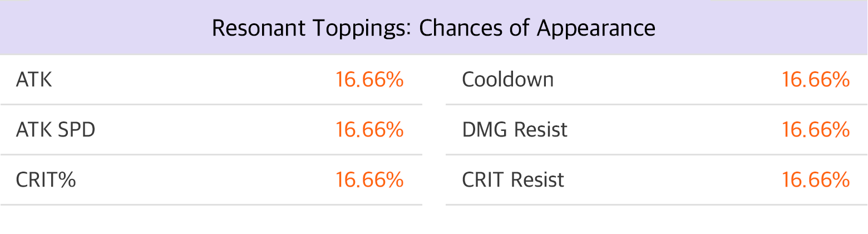
Task: Click the Cooldown stat label
Action: click(508, 80)
